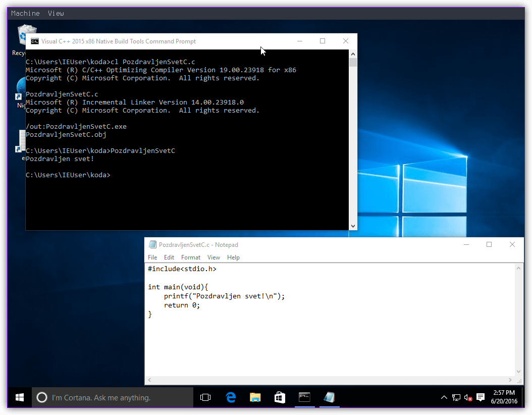The width and height of the screenshot is (532, 415).
Task: Open the Notepad Format menu
Action: pyautogui.click(x=191, y=257)
